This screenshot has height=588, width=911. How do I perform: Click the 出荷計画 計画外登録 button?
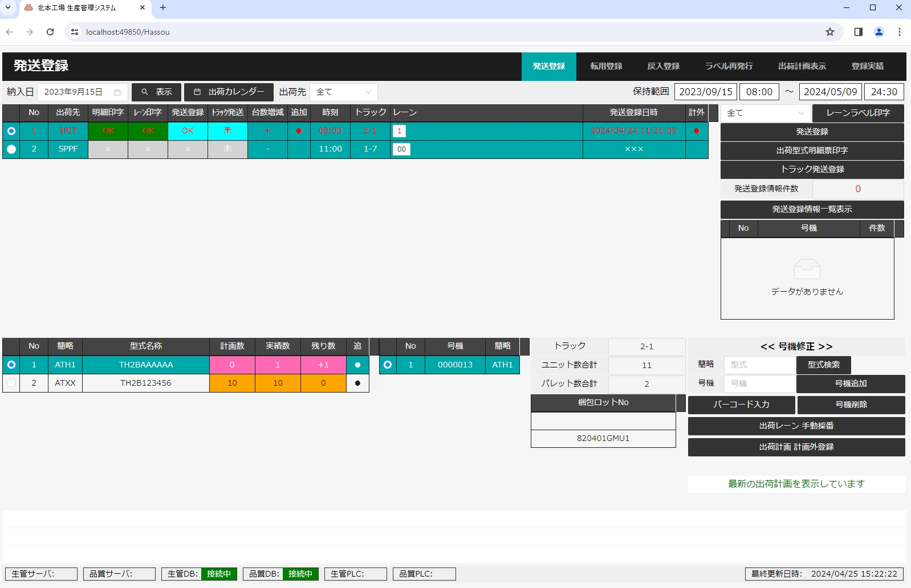coord(796,447)
